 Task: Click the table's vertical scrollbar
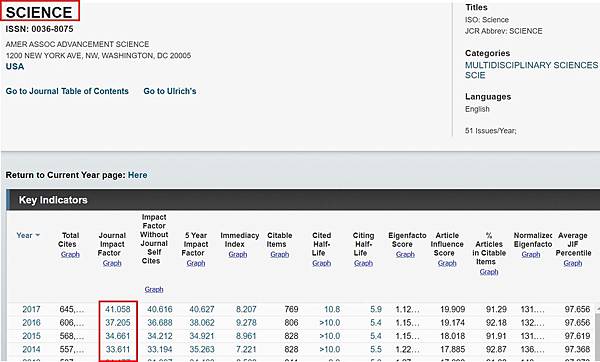pos(597,333)
